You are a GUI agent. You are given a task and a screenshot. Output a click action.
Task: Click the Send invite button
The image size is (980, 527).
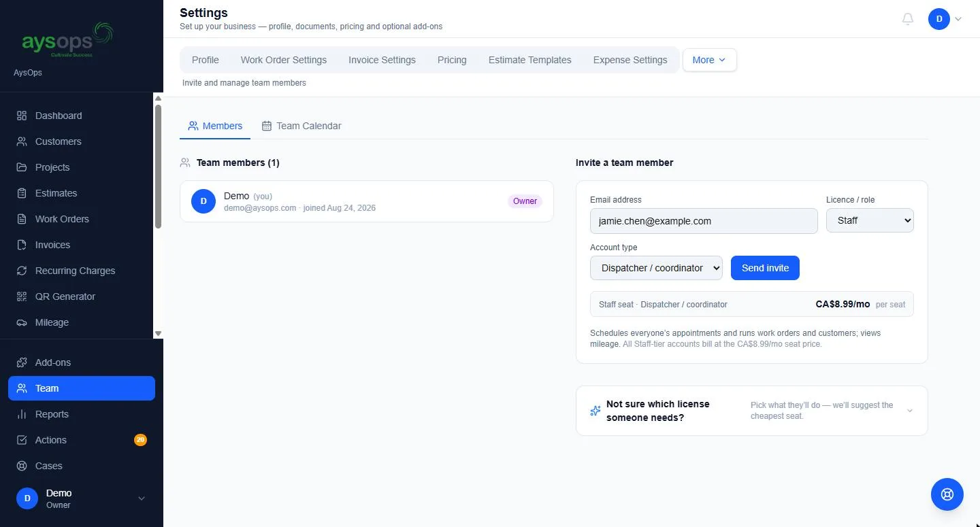coord(765,268)
